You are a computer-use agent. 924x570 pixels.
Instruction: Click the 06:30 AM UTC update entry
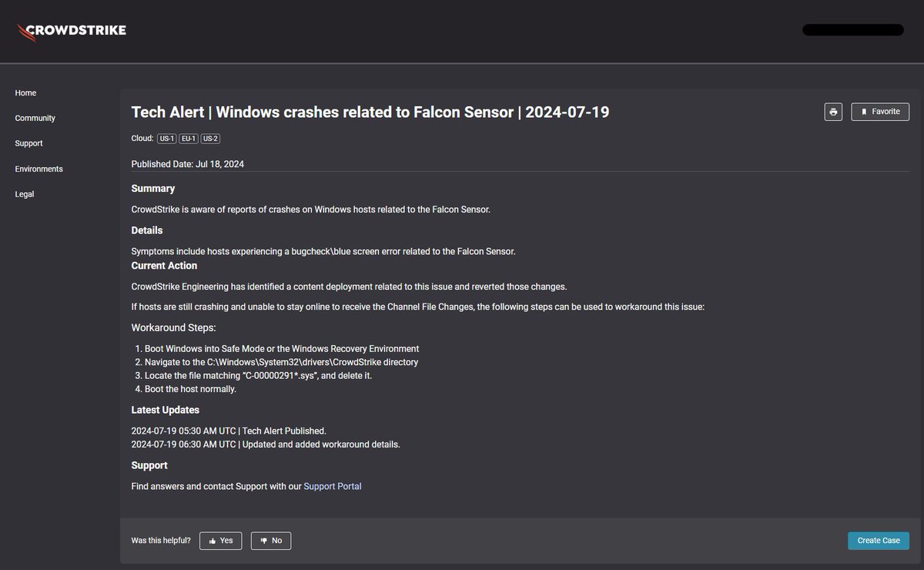tap(266, 444)
